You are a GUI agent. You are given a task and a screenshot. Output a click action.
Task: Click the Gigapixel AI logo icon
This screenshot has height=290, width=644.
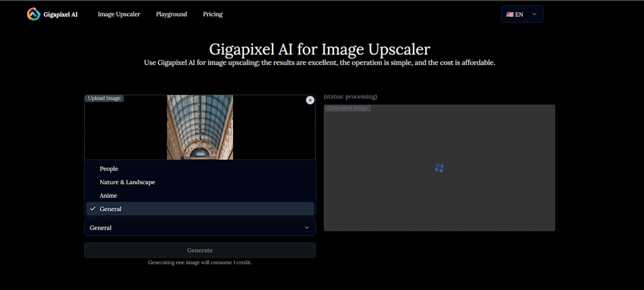(33, 14)
